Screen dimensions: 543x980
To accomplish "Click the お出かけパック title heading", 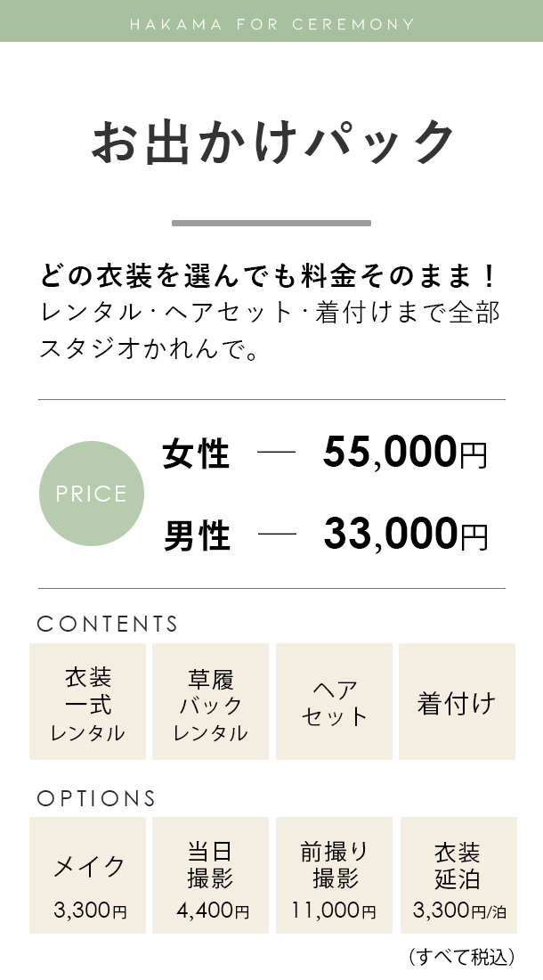I will pyautogui.click(x=273, y=142).
